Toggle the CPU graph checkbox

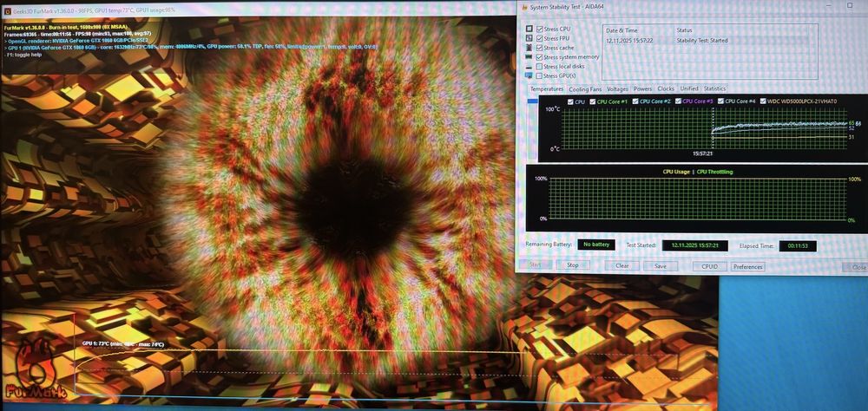(571, 101)
